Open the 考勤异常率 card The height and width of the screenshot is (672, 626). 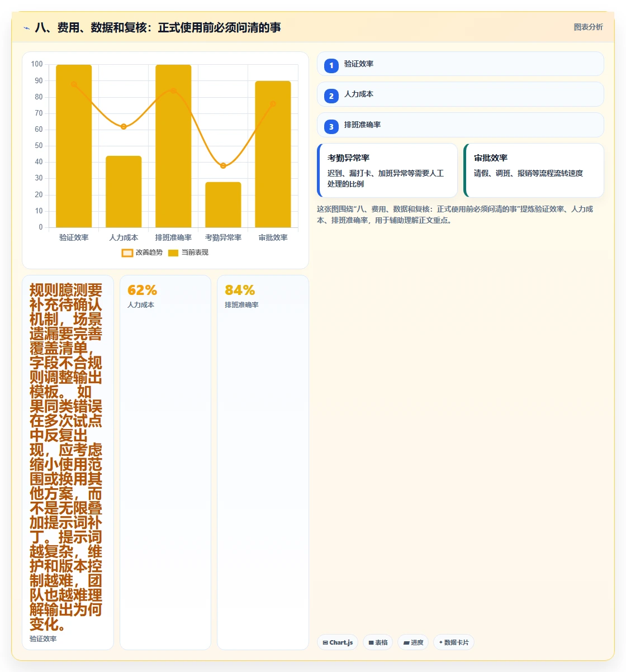pos(387,170)
